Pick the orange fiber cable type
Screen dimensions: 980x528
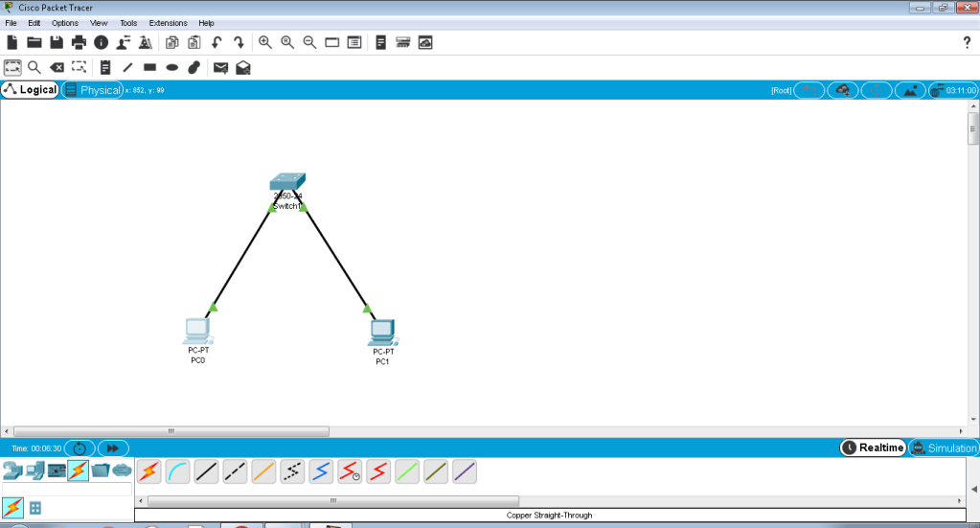[263, 471]
